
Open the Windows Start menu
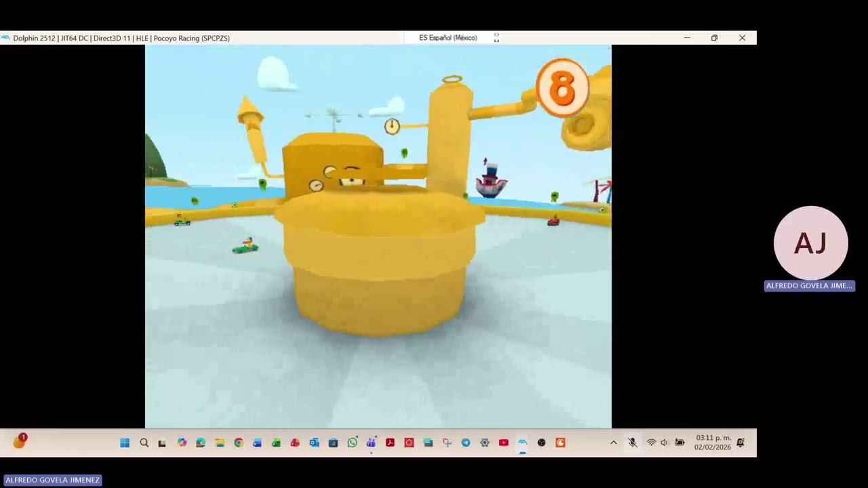(x=125, y=443)
